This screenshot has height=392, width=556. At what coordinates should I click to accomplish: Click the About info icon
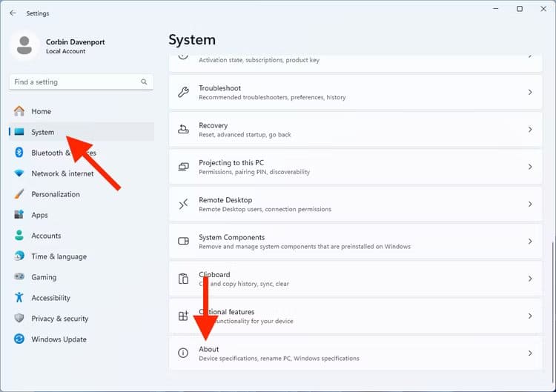pos(183,353)
